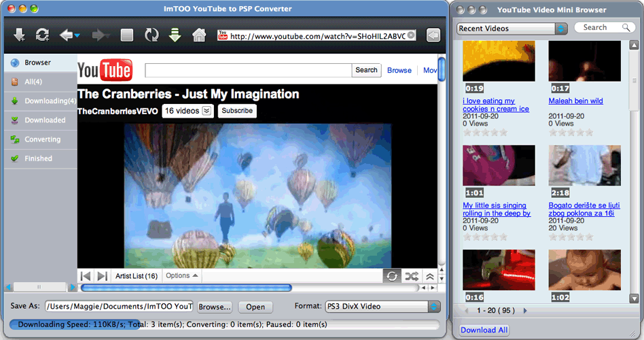Screen dimensions: 644x340
Task: Open the Artist List (16) tab
Action: pos(137,276)
